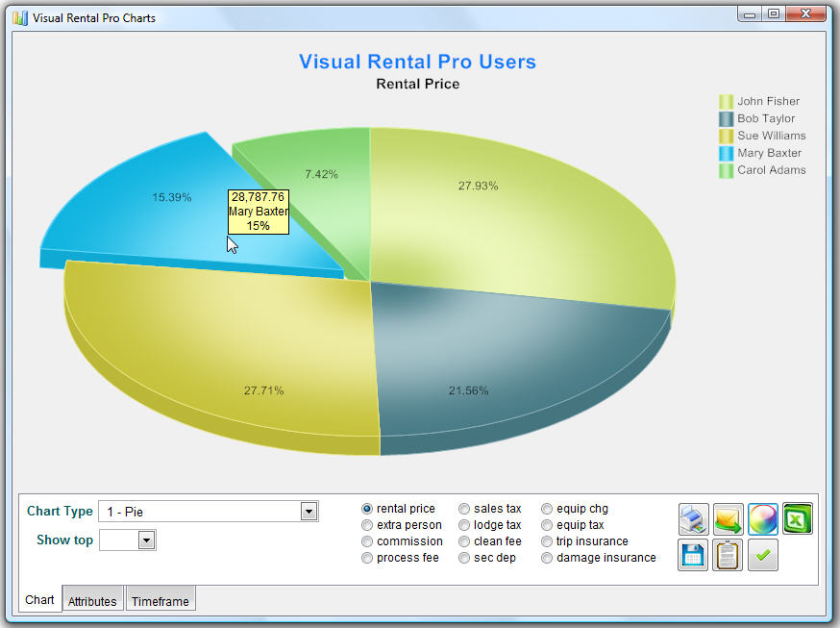Export chart data to Excel
Image resolution: width=840 pixels, height=628 pixels.
click(798, 518)
